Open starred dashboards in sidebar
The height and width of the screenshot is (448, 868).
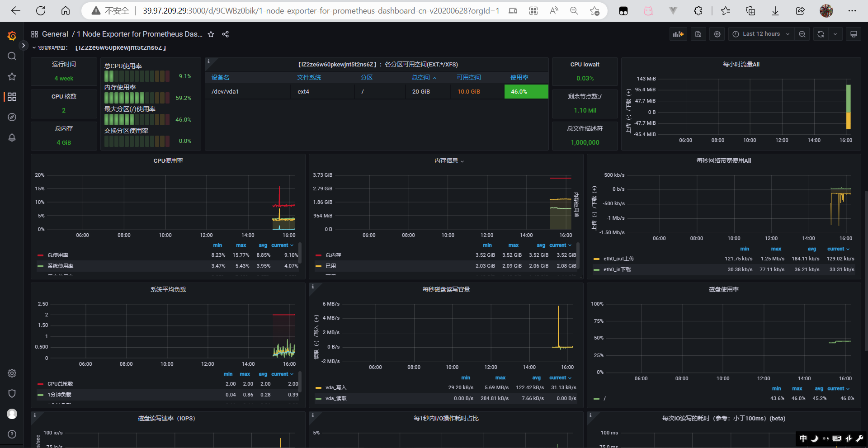click(12, 76)
